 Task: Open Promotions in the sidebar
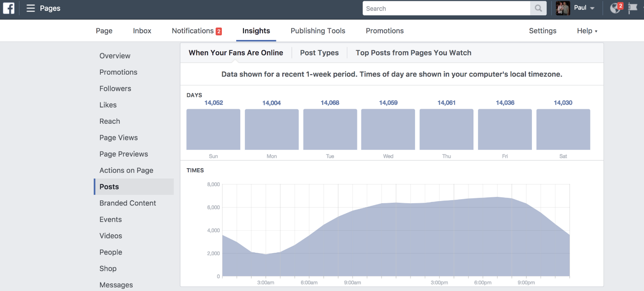pyautogui.click(x=118, y=72)
